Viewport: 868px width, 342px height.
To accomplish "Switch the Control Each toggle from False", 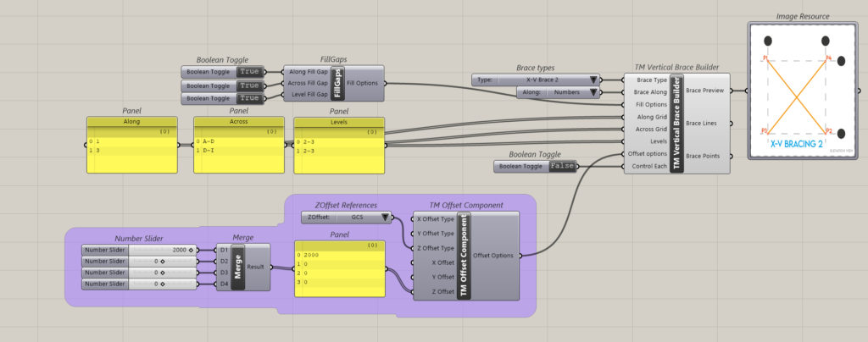I will [x=558, y=167].
